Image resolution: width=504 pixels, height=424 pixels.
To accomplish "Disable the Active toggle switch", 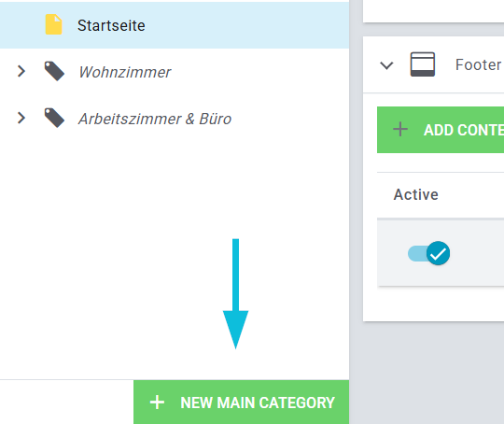I will click(428, 253).
